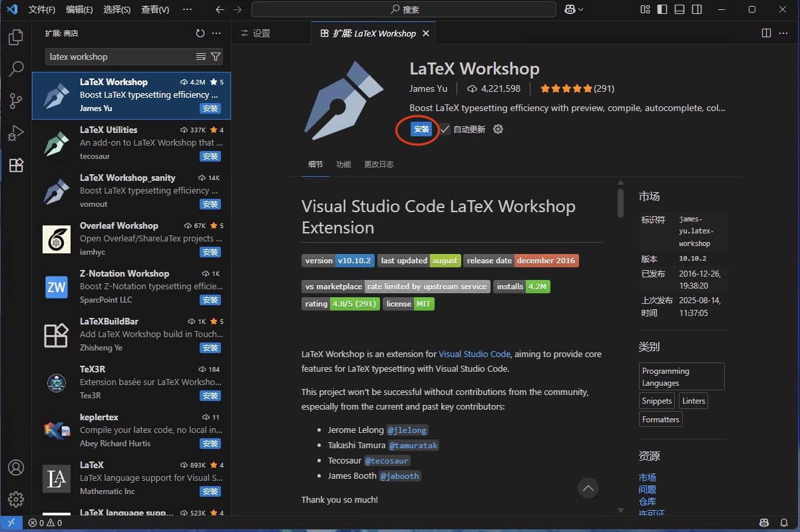Screen dimensions: 800x532
Task: Toggle the bottom panel visibility
Action: pyautogui.click(x=680, y=9)
